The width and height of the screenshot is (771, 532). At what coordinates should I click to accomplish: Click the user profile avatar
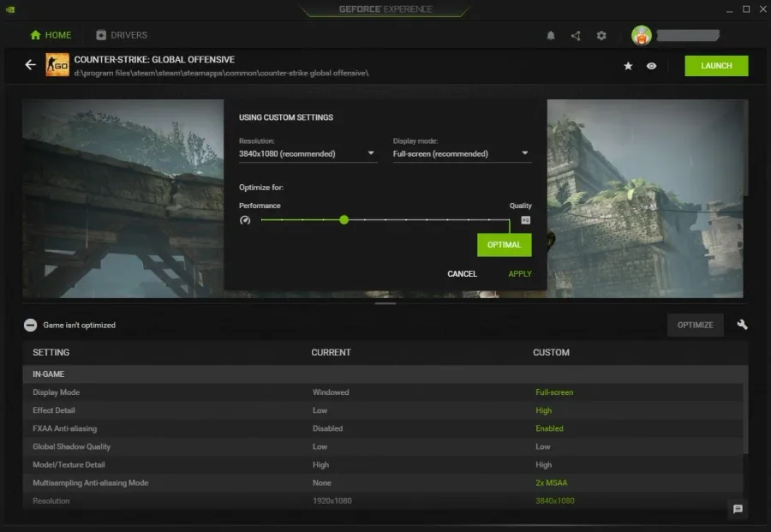[x=641, y=35]
